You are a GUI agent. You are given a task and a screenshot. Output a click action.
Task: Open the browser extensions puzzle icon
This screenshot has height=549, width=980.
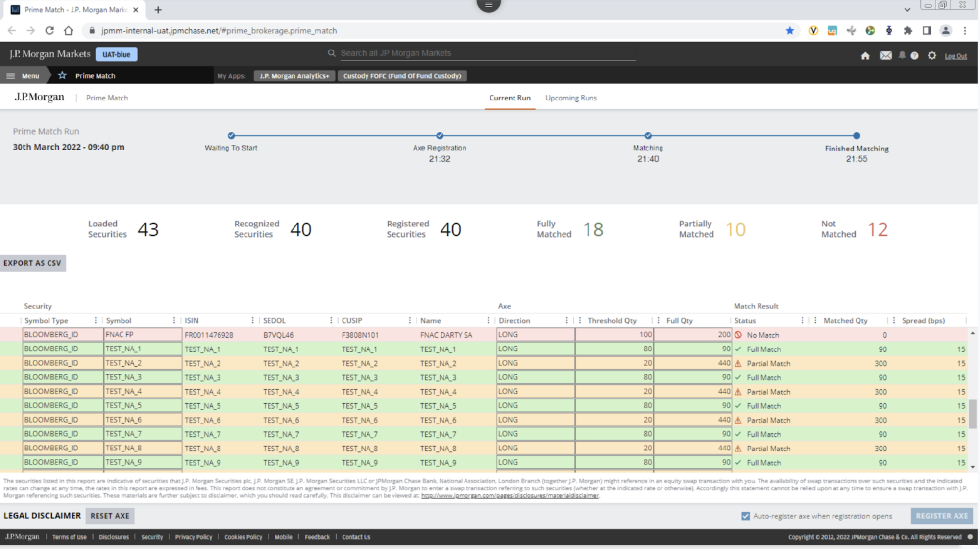(x=908, y=31)
